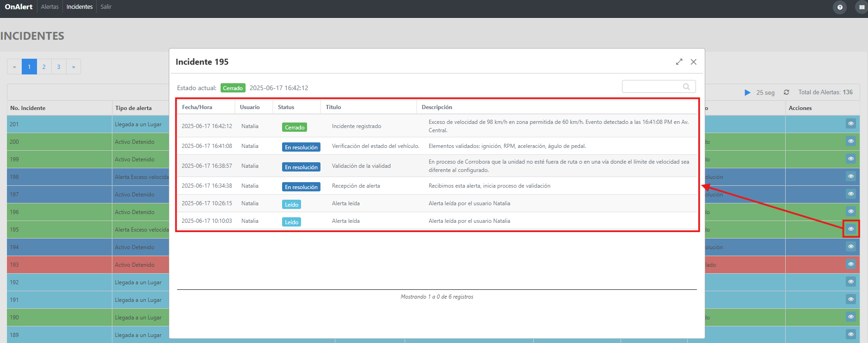Jump to next pages with » button

point(74,67)
